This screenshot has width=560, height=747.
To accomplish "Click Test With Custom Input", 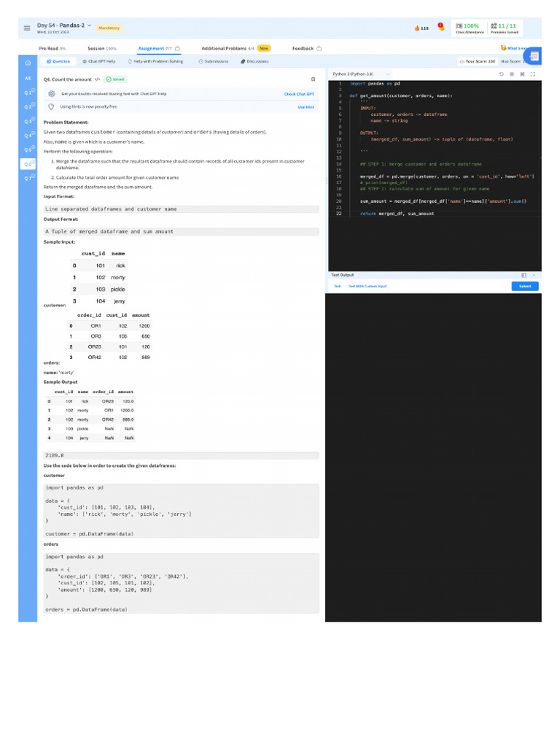I will click(367, 286).
